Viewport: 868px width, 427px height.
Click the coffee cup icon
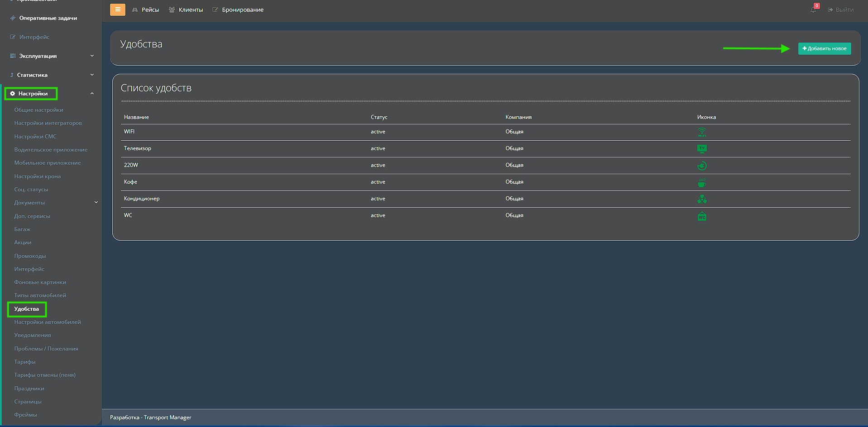click(702, 182)
